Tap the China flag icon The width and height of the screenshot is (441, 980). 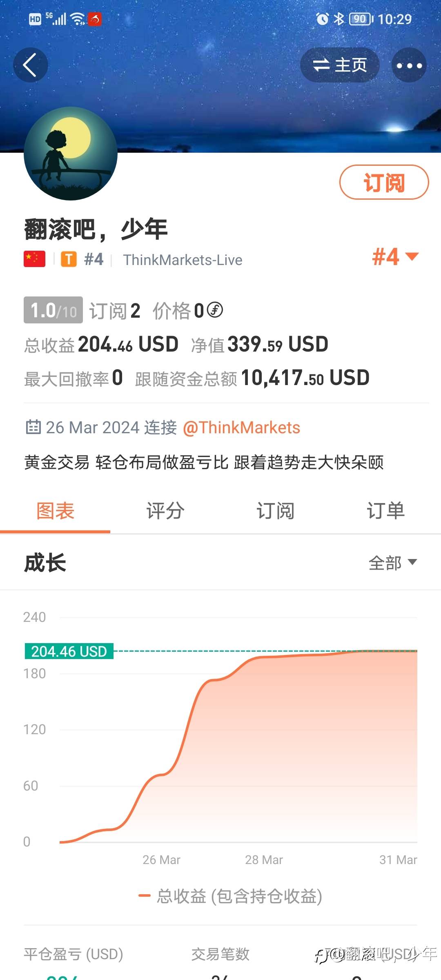click(x=35, y=259)
